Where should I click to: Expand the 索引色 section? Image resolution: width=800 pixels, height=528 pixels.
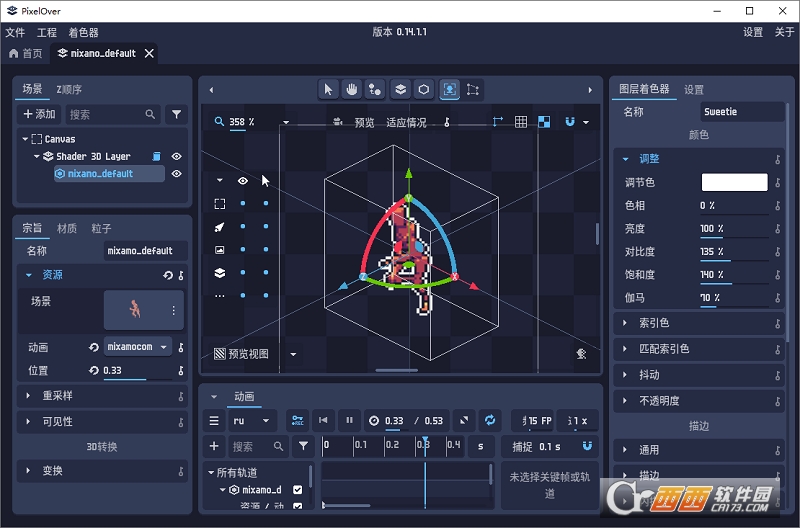(x=625, y=323)
